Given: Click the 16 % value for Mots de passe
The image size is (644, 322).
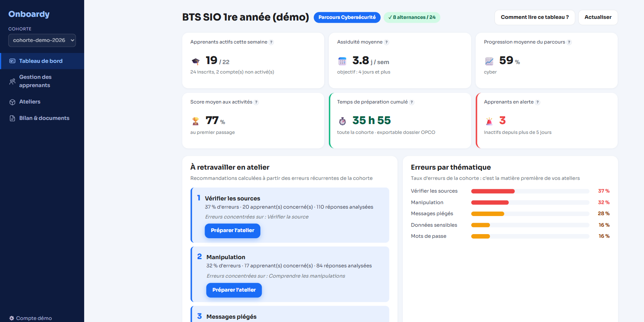Looking at the screenshot, I should (x=604, y=236).
